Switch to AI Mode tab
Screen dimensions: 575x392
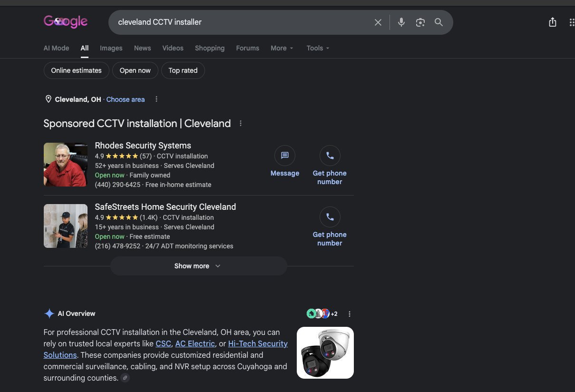56,48
